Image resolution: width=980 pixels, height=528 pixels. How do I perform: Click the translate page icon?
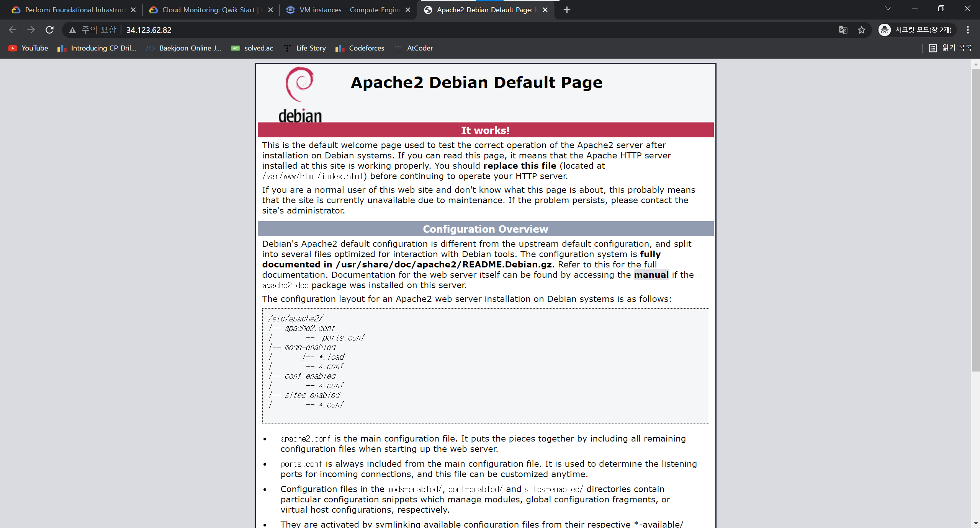843,30
